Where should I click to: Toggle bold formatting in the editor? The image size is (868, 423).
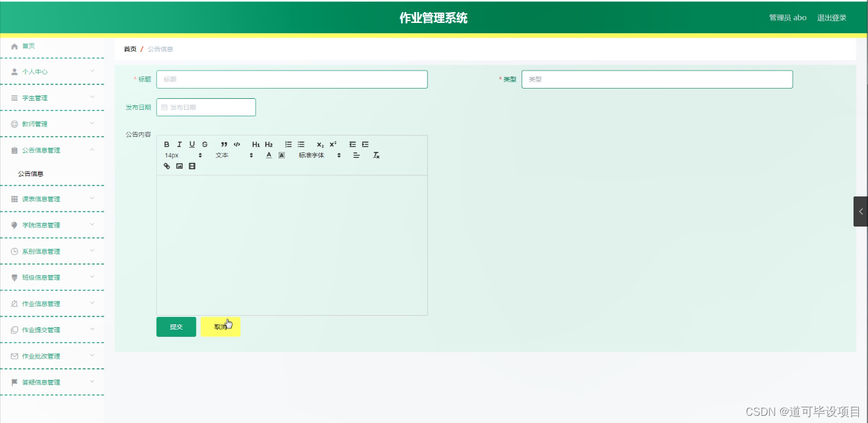(166, 144)
